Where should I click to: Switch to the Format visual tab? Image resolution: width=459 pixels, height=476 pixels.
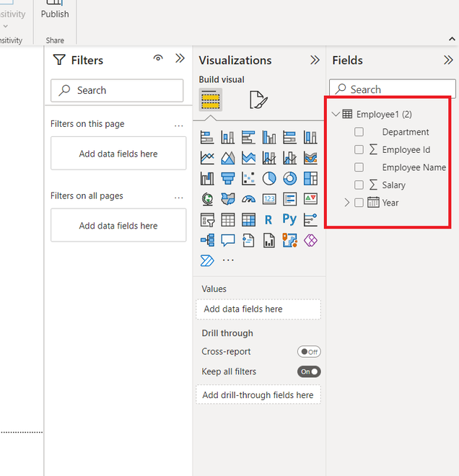(x=258, y=100)
